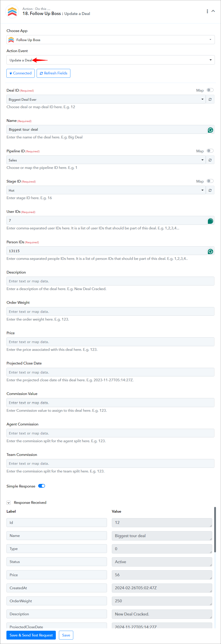Click the response panel scrollbar
The height and width of the screenshot is (644, 221).
215,529
